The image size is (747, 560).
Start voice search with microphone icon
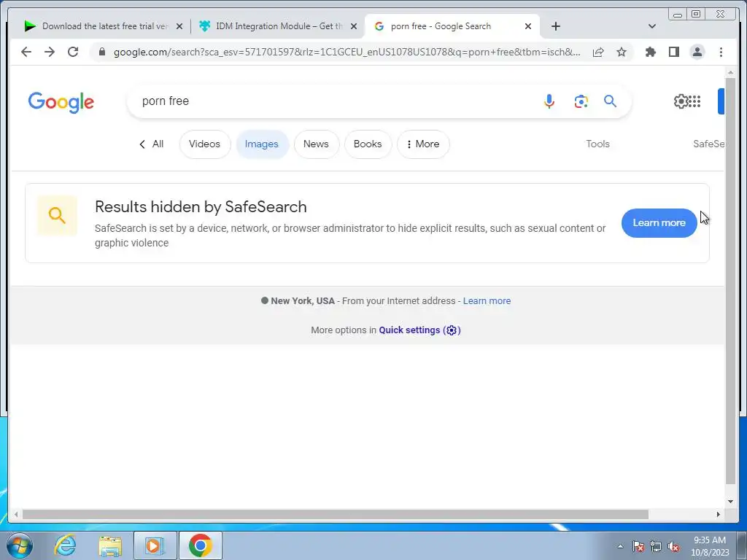coord(549,101)
